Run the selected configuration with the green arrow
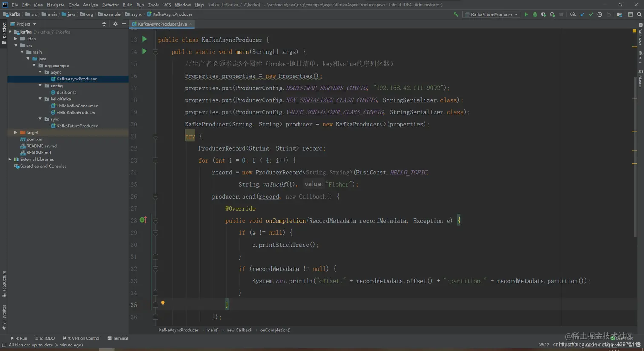 pyautogui.click(x=526, y=14)
